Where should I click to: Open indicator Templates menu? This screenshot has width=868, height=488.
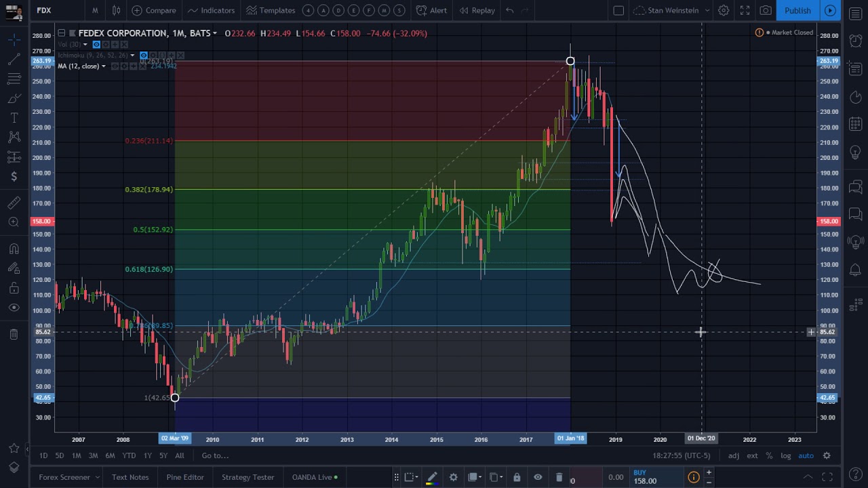[271, 10]
